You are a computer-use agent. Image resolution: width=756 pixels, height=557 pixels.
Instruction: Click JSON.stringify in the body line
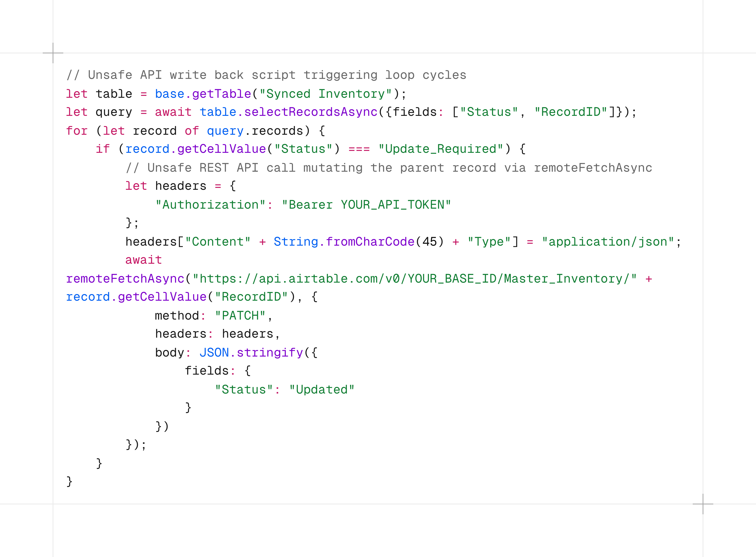(x=251, y=353)
